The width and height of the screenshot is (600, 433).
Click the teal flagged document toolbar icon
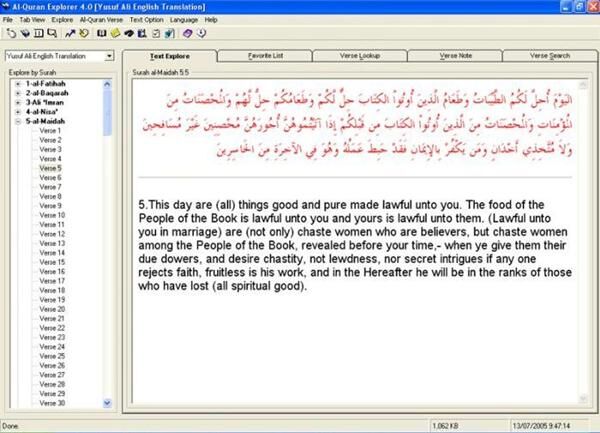pyautogui.click(x=170, y=34)
